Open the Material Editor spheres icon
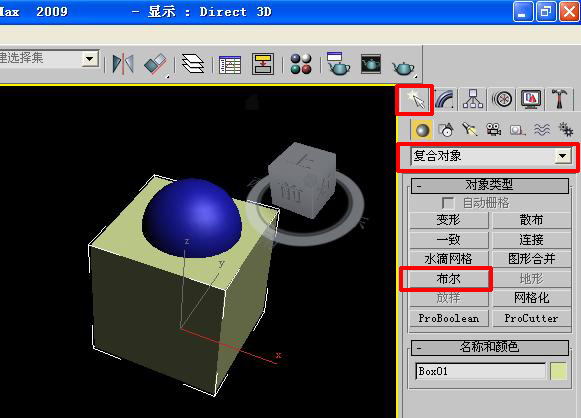Image resolution: width=581 pixels, height=418 pixels. [301, 64]
